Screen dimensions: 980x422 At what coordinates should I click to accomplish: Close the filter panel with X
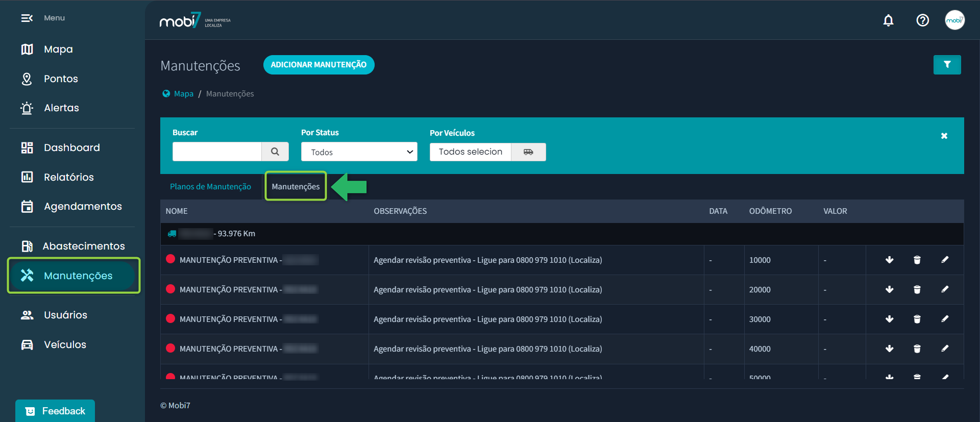point(944,136)
